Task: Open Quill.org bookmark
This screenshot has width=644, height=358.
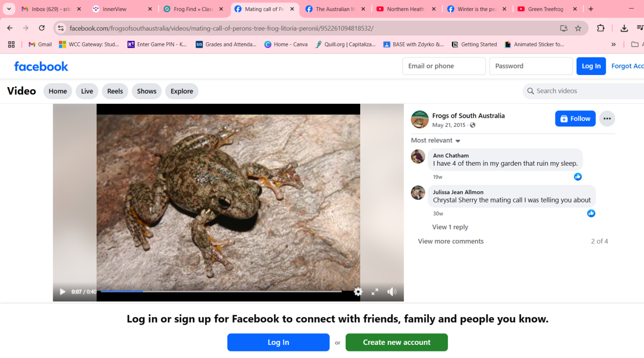Action: [x=346, y=44]
